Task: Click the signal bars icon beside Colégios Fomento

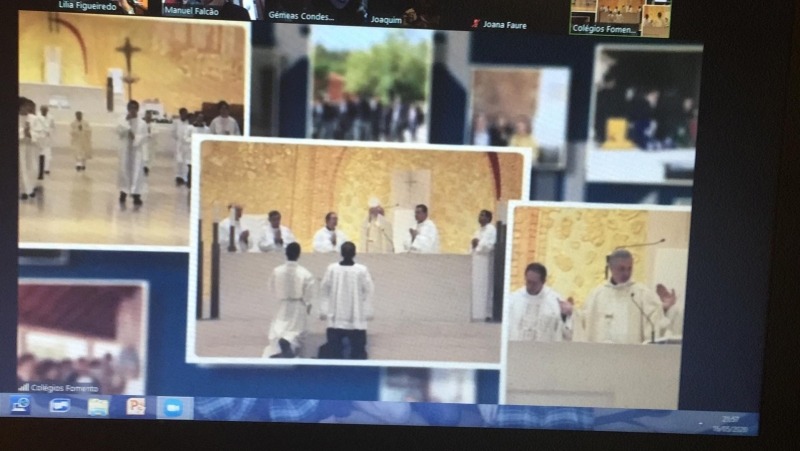Action: pyautogui.click(x=23, y=387)
